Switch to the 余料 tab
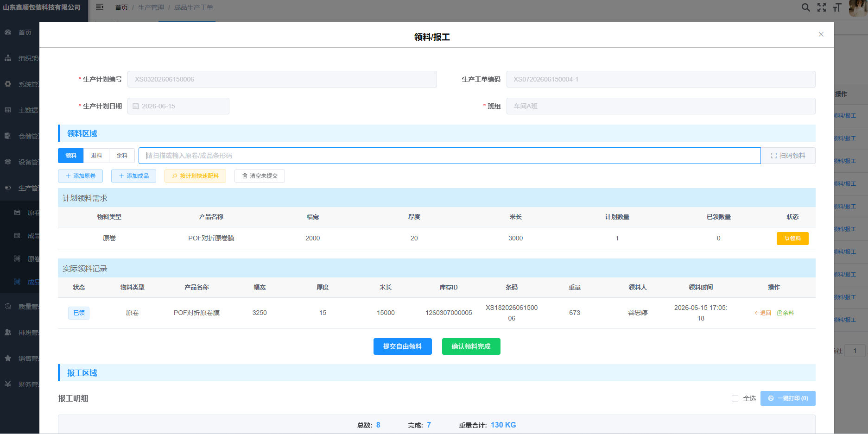Viewport: 868px width, 434px height. [x=122, y=156]
